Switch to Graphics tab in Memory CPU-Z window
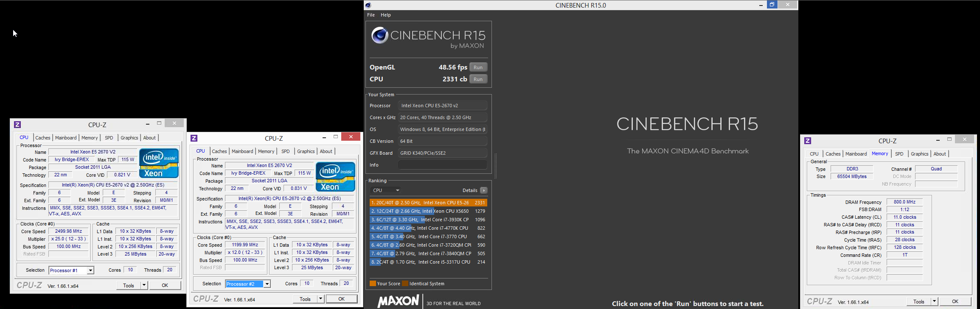Image resolution: width=980 pixels, height=309 pixels. (920, 154)
